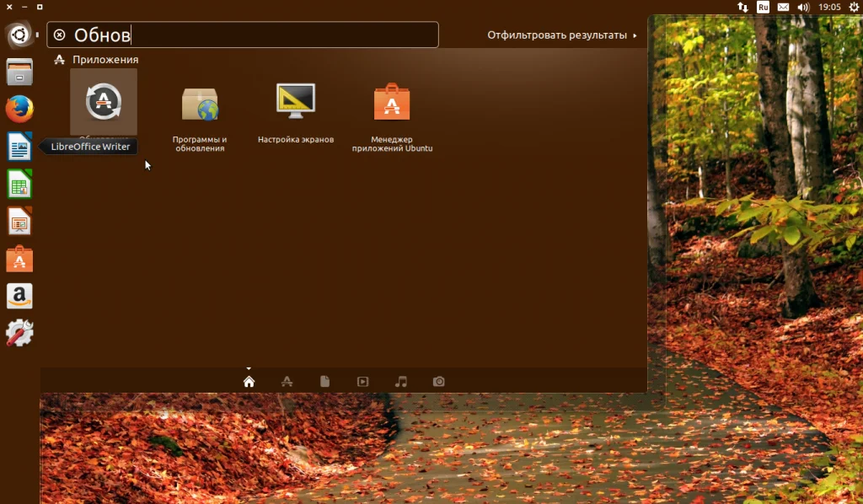Switch to the Files lens
The width and height of the screenshot is (863, 504).
point(324,382)
